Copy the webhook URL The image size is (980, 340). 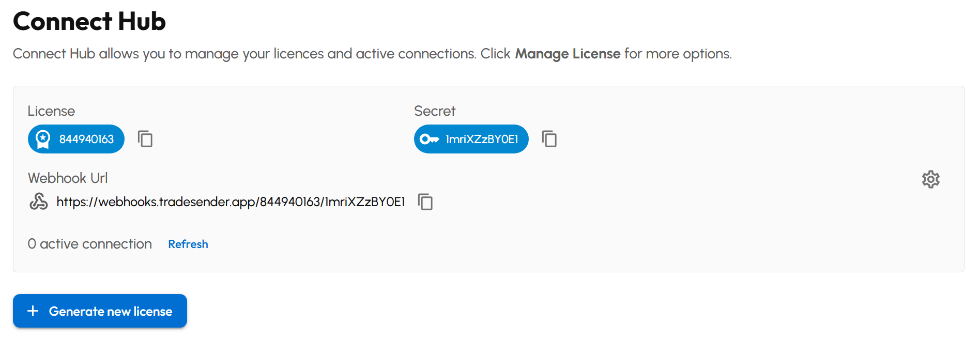pyautogui.click(x=425, y=203)
